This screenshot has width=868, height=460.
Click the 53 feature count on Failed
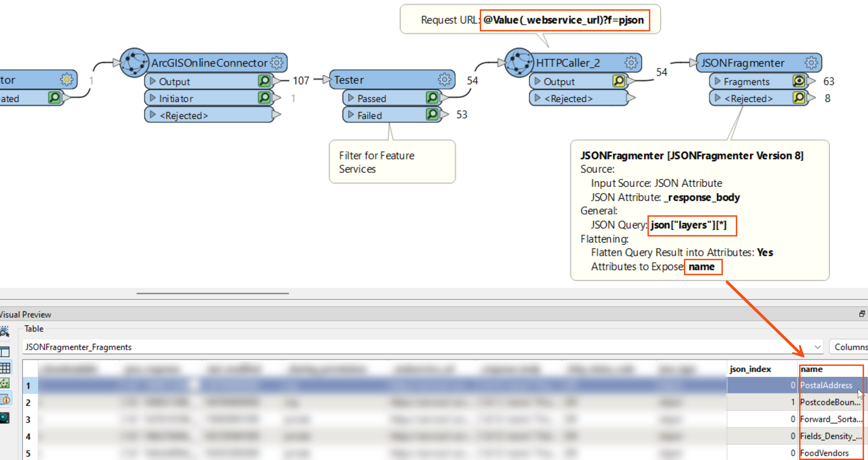462,115
